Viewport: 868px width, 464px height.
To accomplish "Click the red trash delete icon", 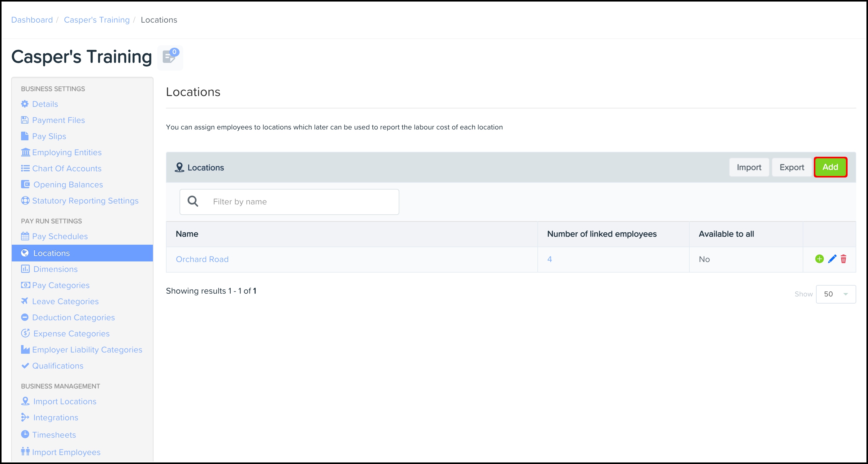I will tap(844, 259).
